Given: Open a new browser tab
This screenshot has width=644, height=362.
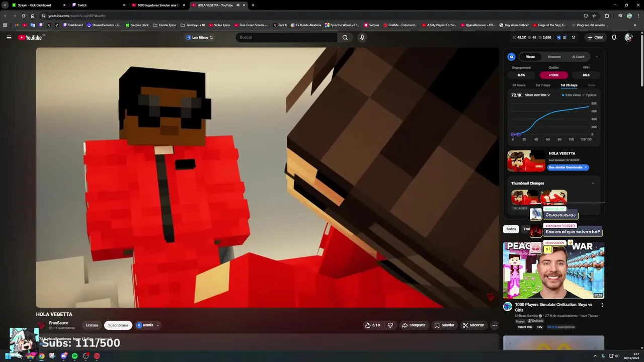Looking at the screenshot, I should 253,5.
